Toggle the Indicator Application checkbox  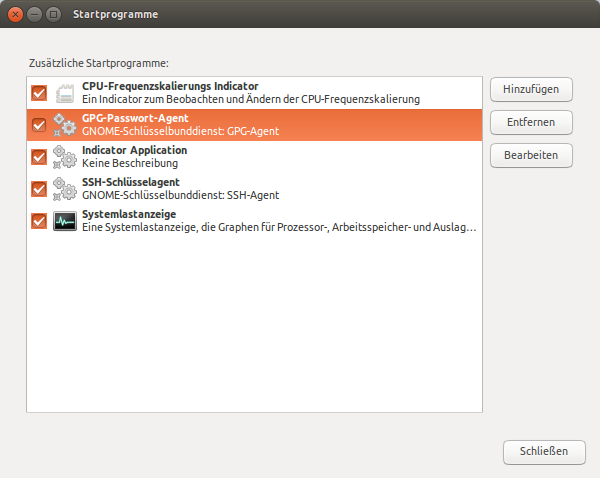[x=39, y=157]
